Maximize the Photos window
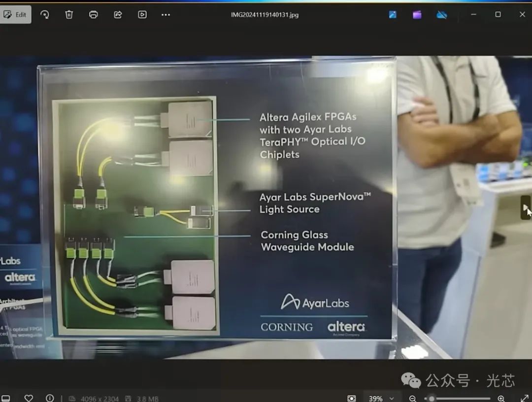The image size is (532, 402). pyautogui.click(x=498, y=15)
